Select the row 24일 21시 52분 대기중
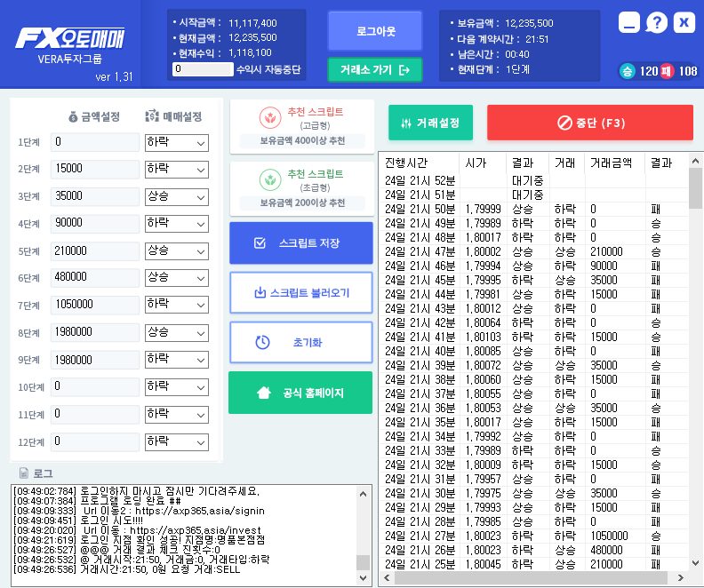The width and height of the screenshot is (704, 588). [534, 180]
